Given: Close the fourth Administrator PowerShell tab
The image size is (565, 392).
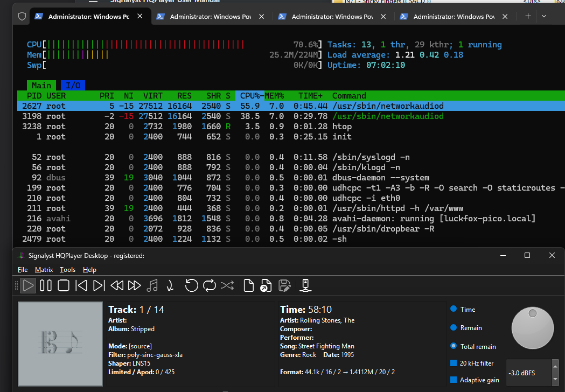Looking at the screenshot, I should pos(505,17).
